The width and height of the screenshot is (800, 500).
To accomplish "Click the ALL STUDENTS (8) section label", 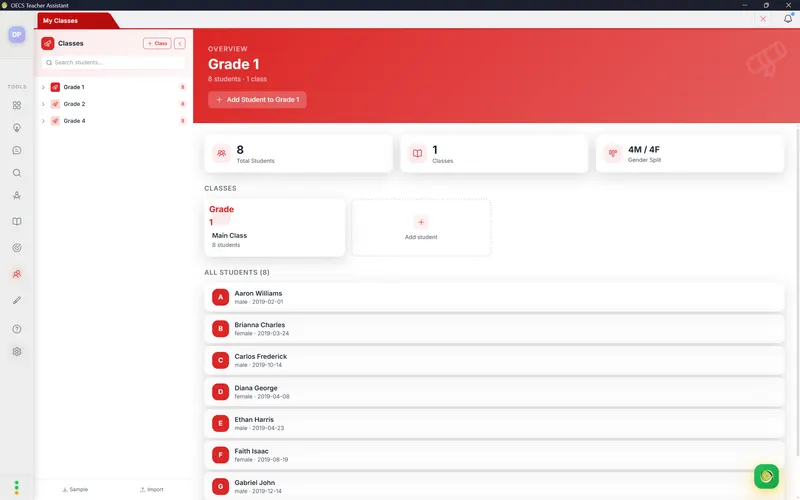I will pos(237,272).
